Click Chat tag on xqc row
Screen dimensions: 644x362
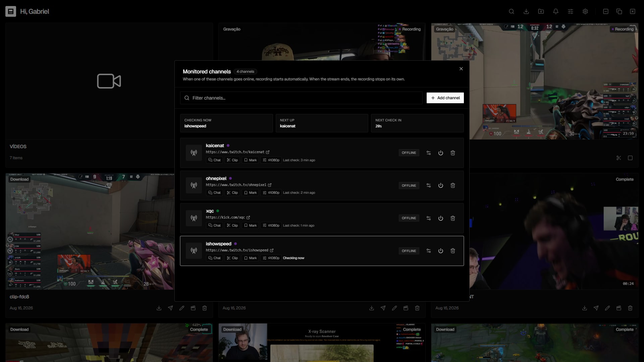[214, 226]
